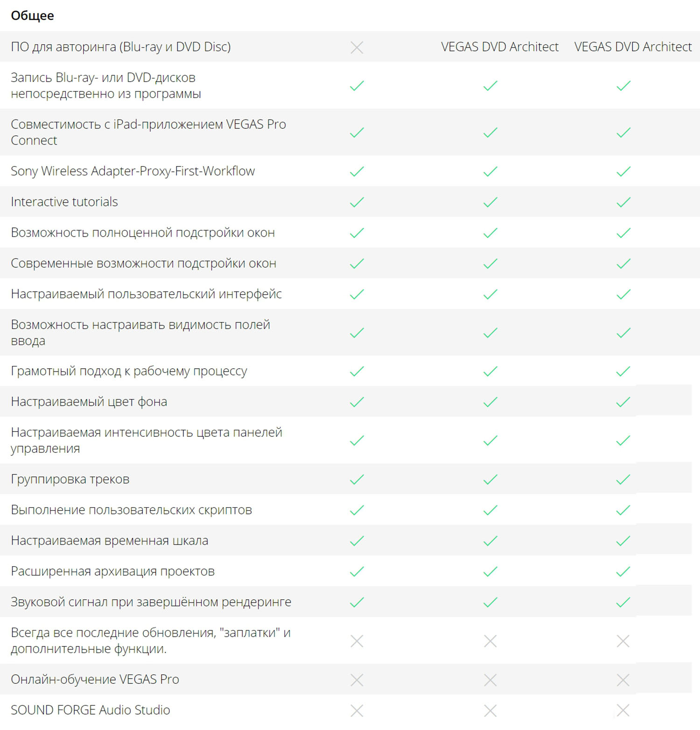This screenshot has height=730, width=700.
Task: Click the middle-column cross for Онлайн-обучение VEGAS Pro
Action: pyautogui.click(x=490, y=680)
